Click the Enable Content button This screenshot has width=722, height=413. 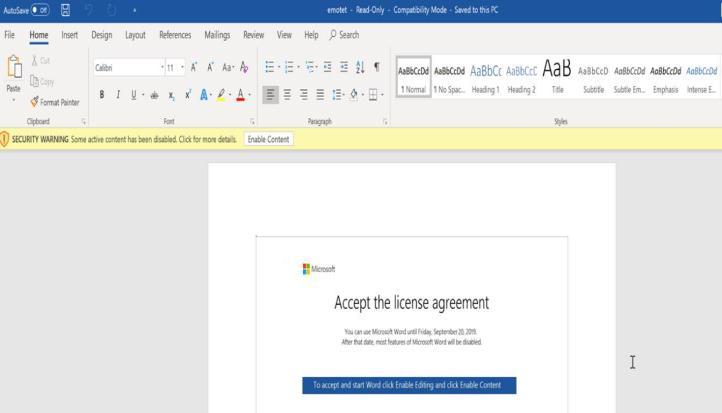pyautogui.click(x=268, y=140)
